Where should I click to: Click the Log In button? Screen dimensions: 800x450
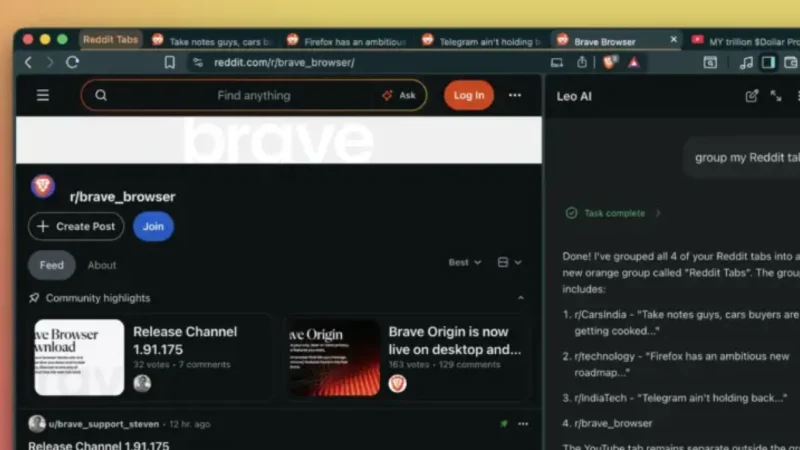469,95
